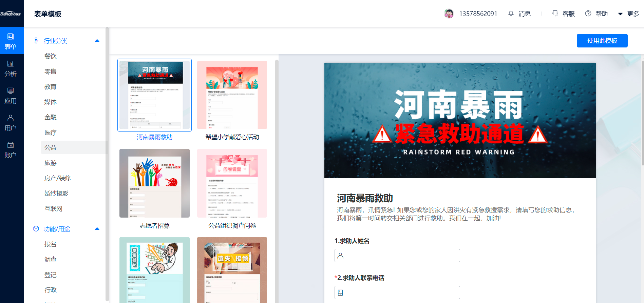Select the 志愿者招募 template thumbnail
The height and width of the screenshot is (303, 644).
(x=154, y=183)
